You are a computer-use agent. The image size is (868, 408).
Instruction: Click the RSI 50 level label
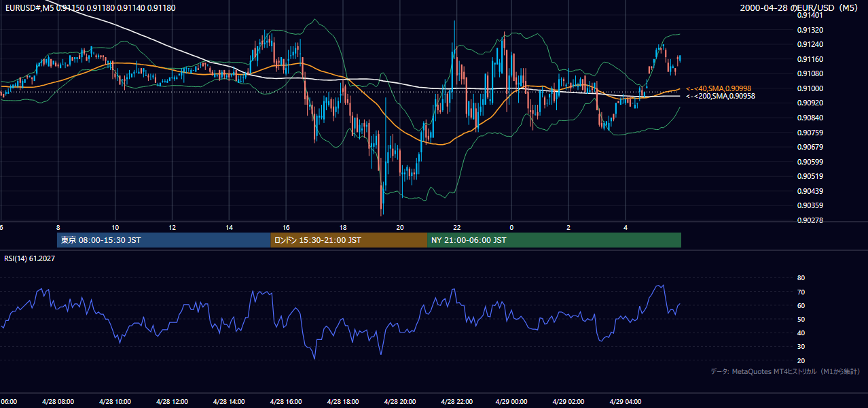(801, 319)
